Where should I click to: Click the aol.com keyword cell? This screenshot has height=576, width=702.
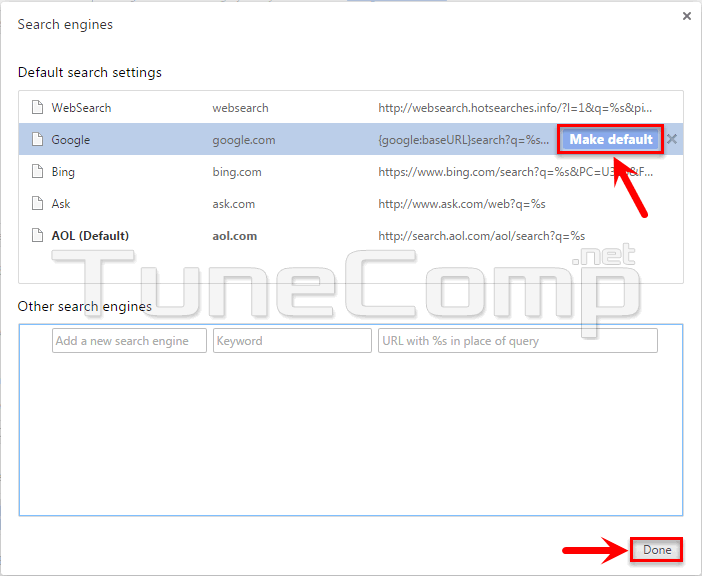pos(235,236)
